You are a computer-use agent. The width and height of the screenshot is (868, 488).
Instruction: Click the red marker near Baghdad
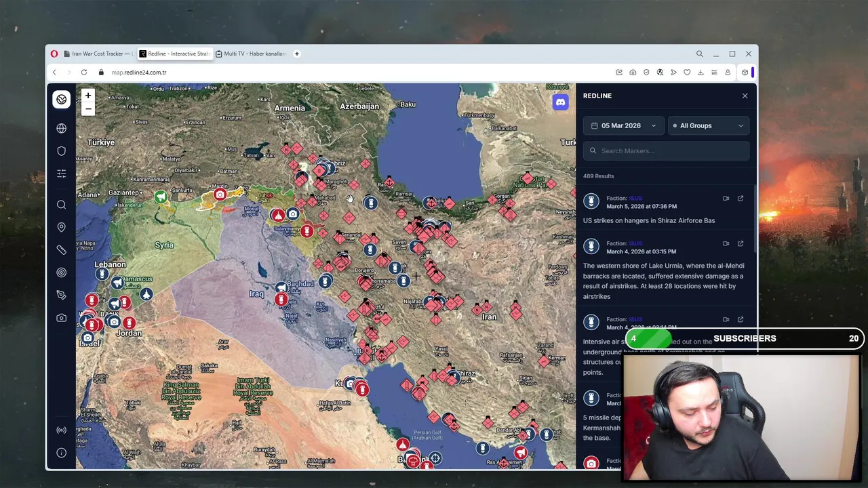tap(281, 298)
